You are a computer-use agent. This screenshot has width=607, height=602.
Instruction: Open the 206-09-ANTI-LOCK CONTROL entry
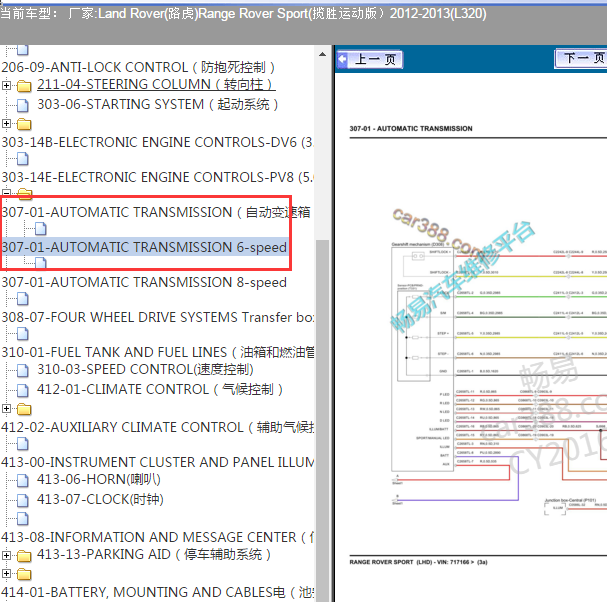click(138, 67)
